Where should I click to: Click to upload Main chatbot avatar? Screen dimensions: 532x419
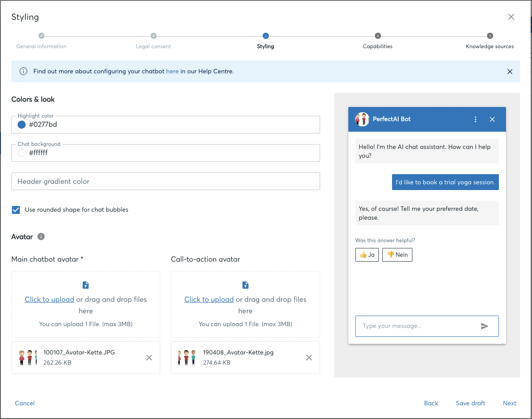[x=49, y=299]
